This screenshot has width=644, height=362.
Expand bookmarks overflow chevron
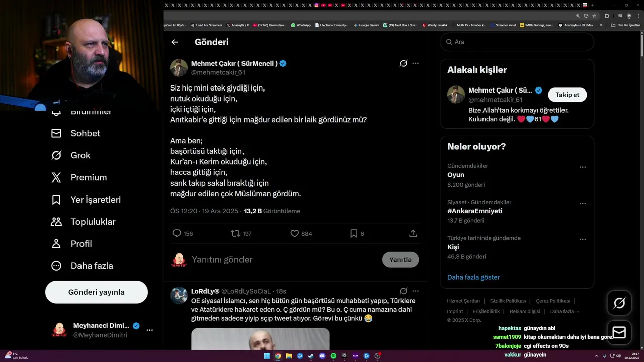[x=601, y=25]
